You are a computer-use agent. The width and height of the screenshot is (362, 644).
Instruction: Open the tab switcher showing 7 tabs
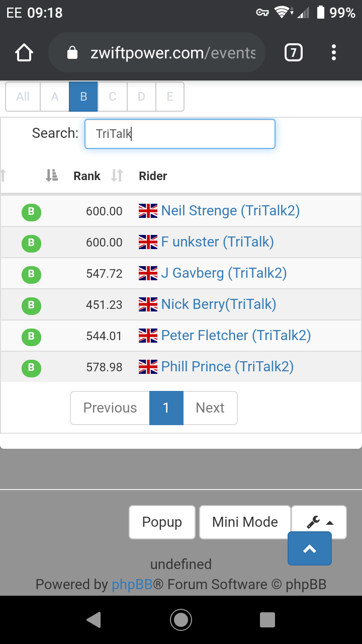[x=294, y=53]
